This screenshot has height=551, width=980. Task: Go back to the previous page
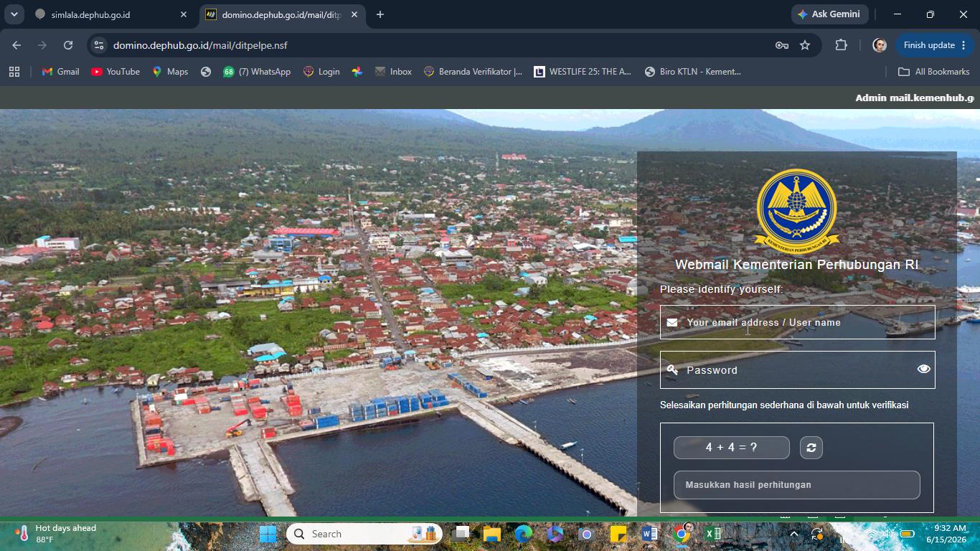[17, 45]
